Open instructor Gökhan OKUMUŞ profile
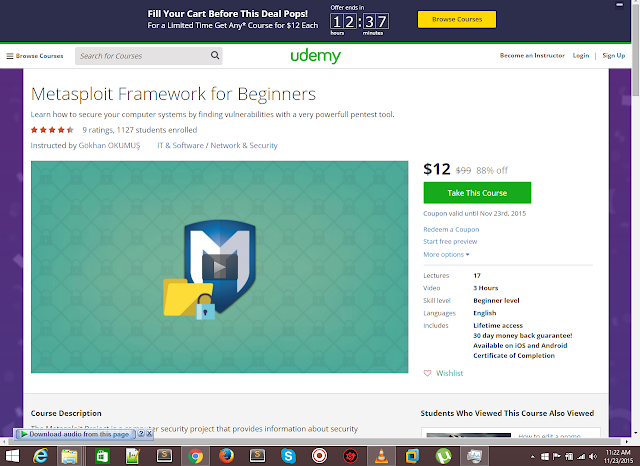640x466 pixels. pyautogui.click(x=109, y=145)
